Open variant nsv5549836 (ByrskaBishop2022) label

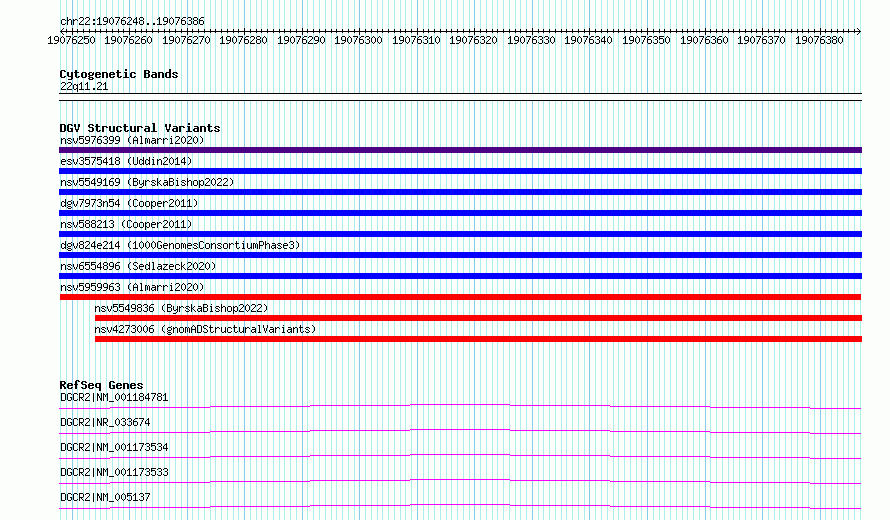pyautogui.click(x=181, y=308)
